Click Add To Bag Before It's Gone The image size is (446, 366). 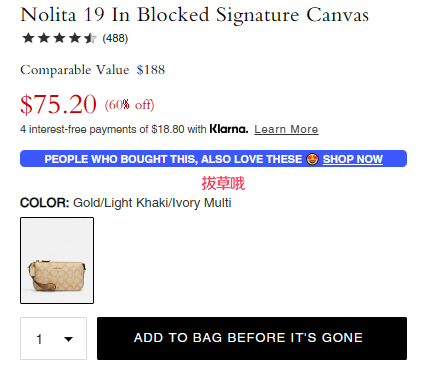click(252, 338)
